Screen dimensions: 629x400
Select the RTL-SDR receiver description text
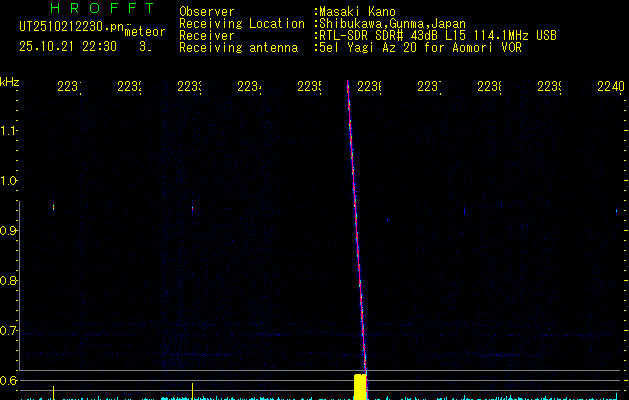pos(436,35)
